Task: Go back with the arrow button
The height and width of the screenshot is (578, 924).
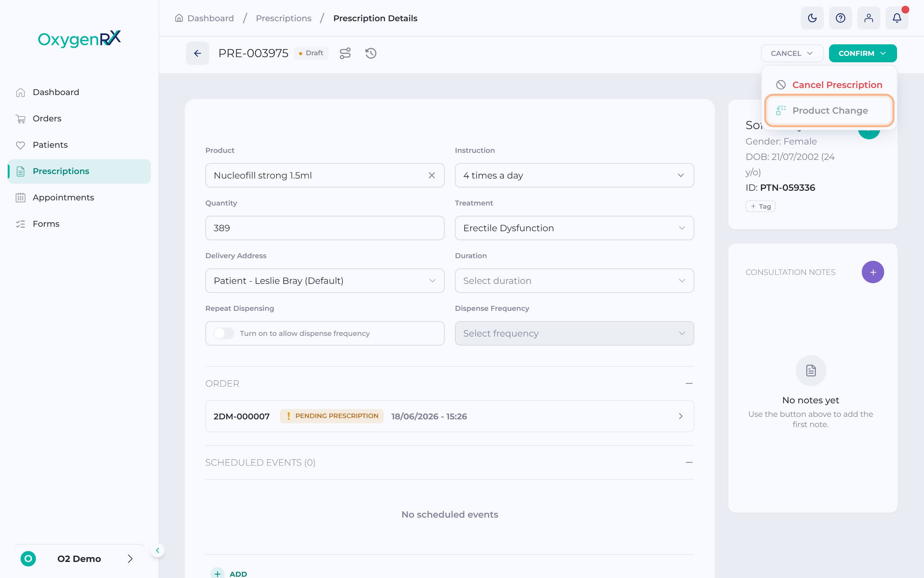Action: (x=197, y=53)
